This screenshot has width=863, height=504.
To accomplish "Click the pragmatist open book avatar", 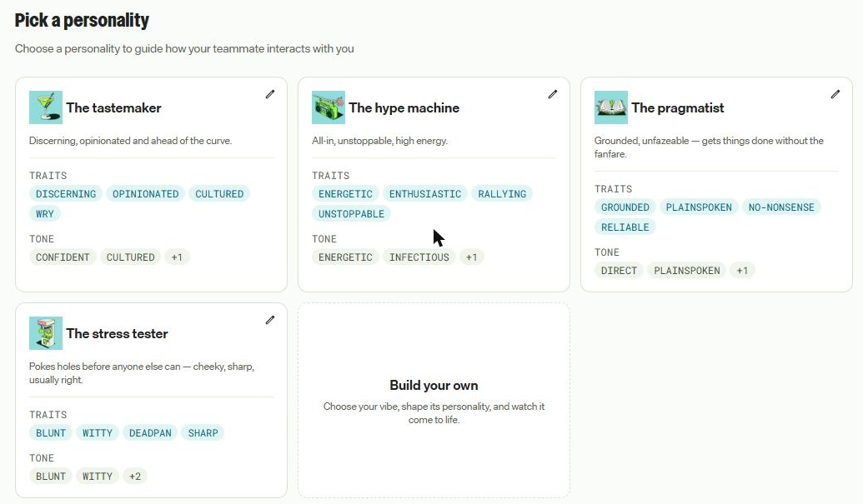I will coord(611,107).
